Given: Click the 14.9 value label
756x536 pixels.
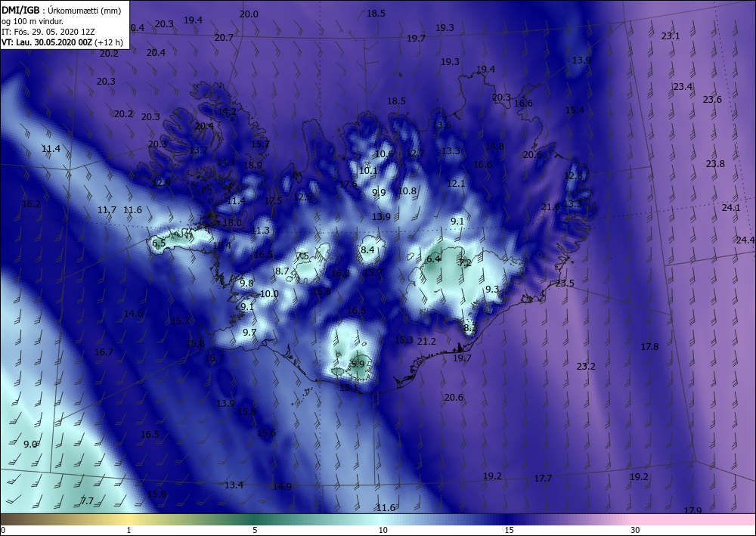Looking at the screenshot, I should click(x=282, y=487).
